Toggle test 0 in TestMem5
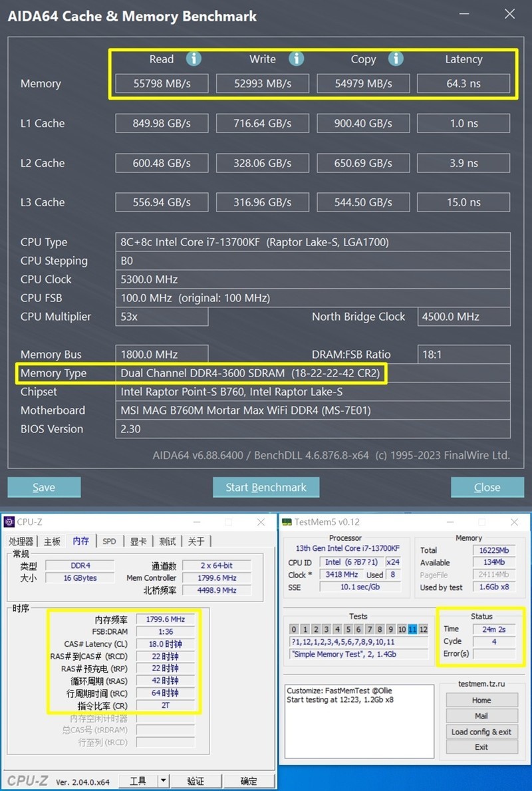532x791 pixels. pyautogui.click(x=293, y=629)
